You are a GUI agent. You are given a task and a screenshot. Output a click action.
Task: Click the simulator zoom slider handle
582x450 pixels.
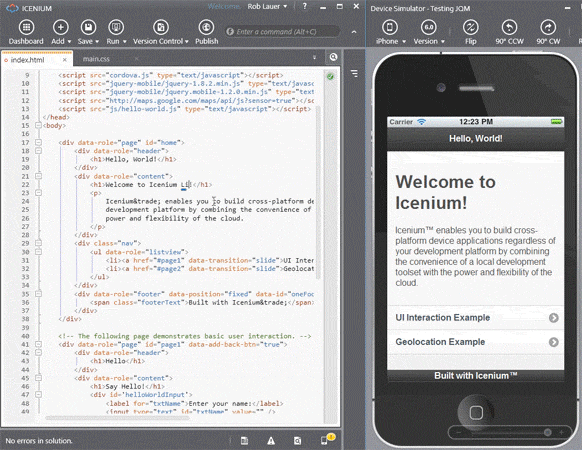547,432
